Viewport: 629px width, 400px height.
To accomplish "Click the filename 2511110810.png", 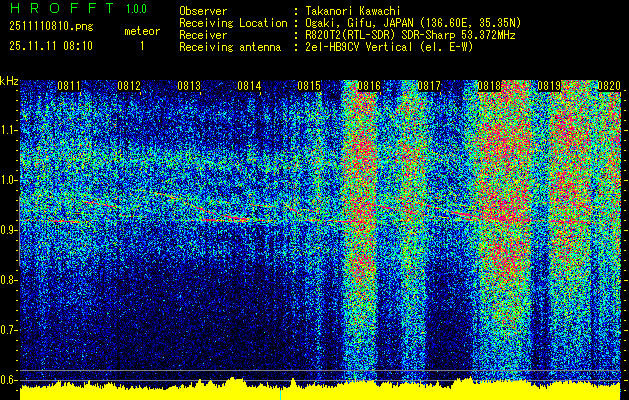I will [51, 27].
